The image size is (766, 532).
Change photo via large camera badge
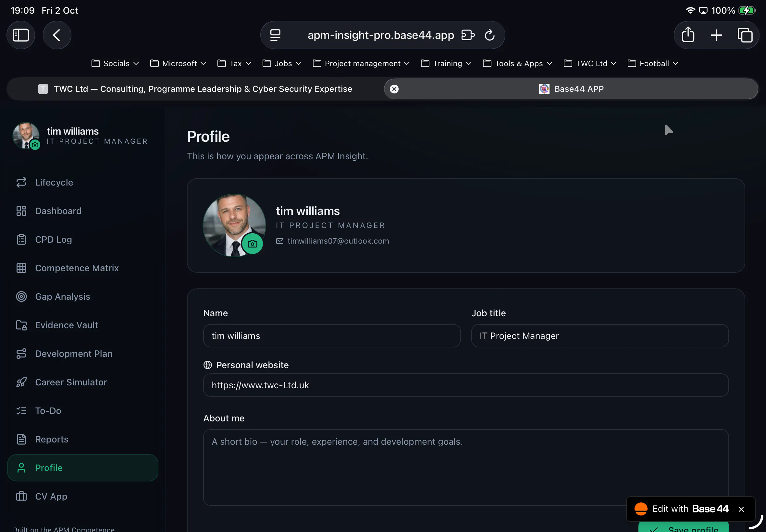pos(252,244)
